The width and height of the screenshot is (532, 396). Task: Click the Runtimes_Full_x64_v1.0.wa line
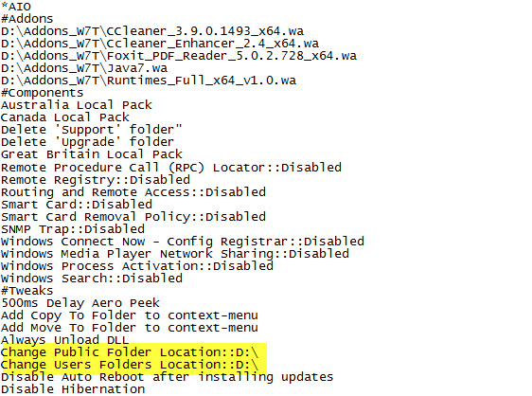149,81
